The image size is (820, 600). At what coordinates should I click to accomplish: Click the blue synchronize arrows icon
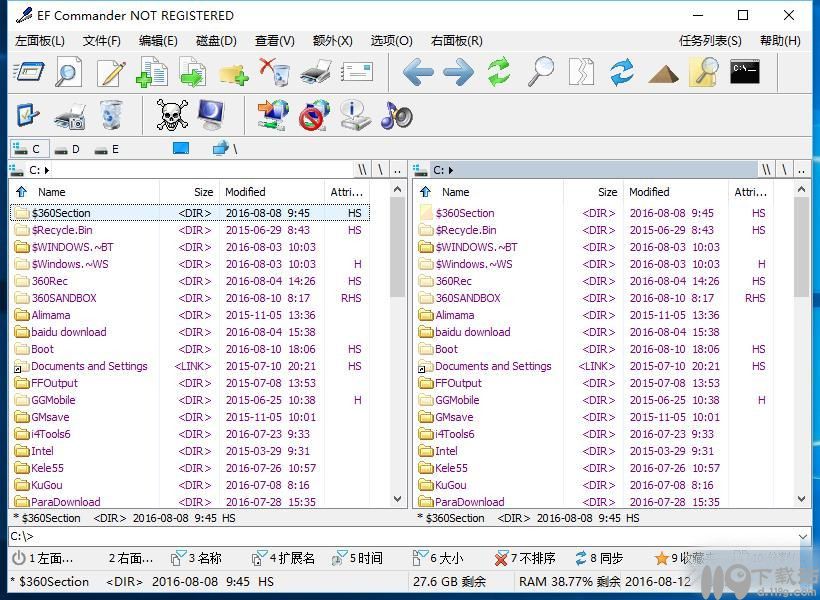(622, 72)
